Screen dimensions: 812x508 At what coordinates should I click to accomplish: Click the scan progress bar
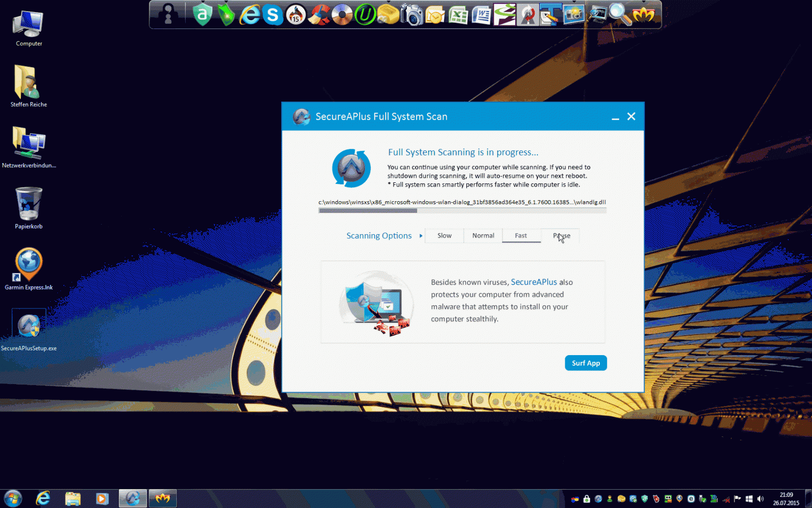coord(462,210)
